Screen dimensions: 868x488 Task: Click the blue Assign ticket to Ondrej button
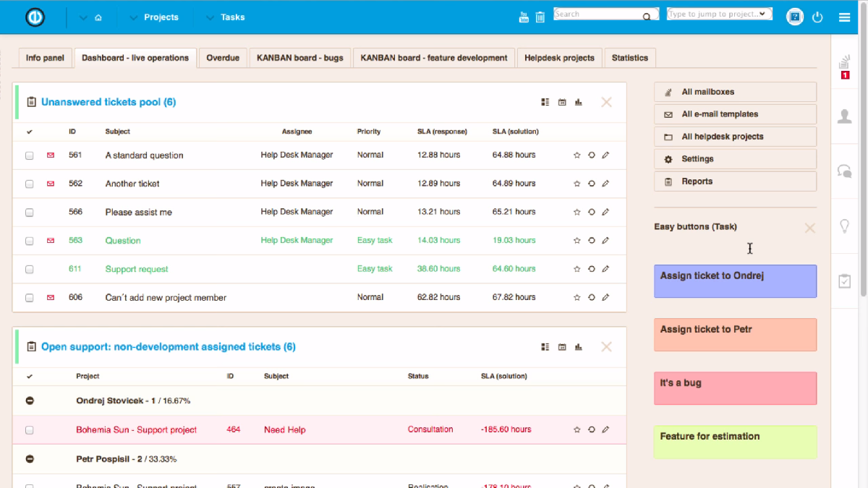point(735,281)
